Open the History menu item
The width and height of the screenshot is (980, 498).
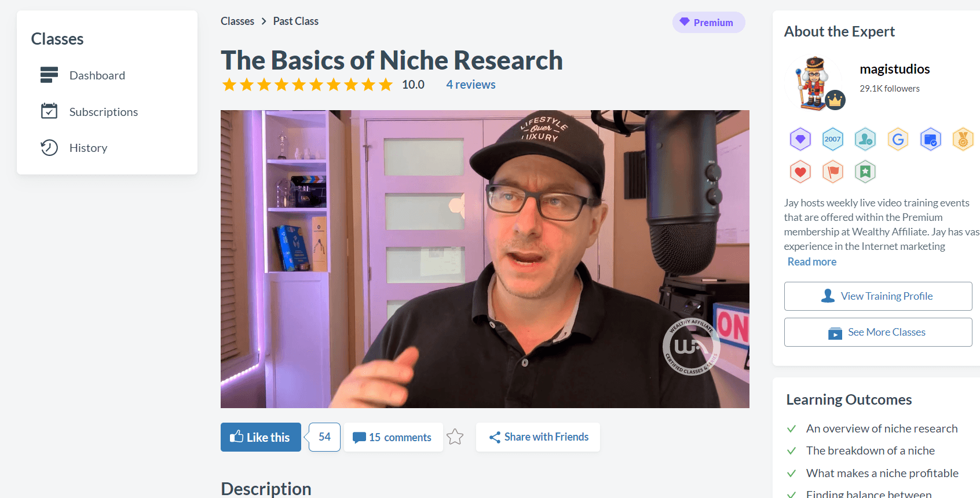click(x=88, y=148)
